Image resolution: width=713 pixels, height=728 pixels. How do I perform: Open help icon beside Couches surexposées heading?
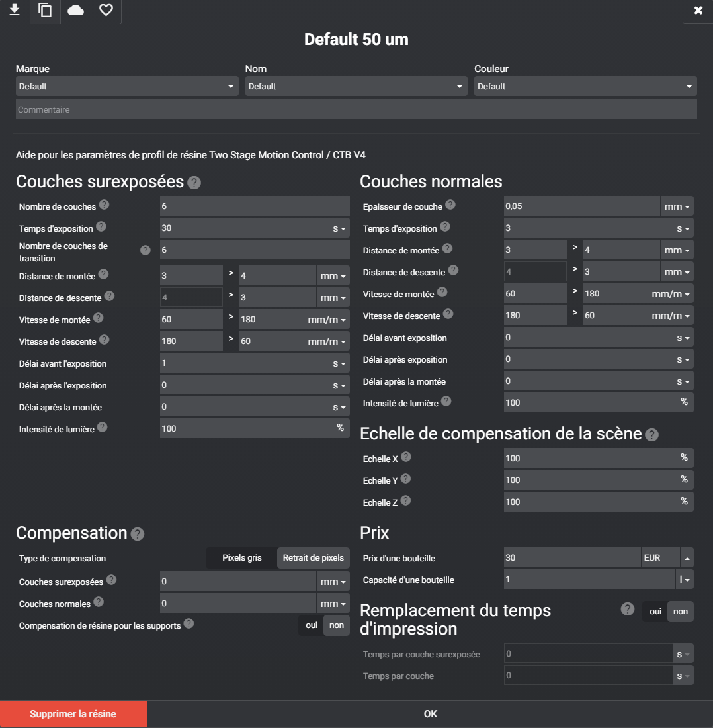[194, 183]
